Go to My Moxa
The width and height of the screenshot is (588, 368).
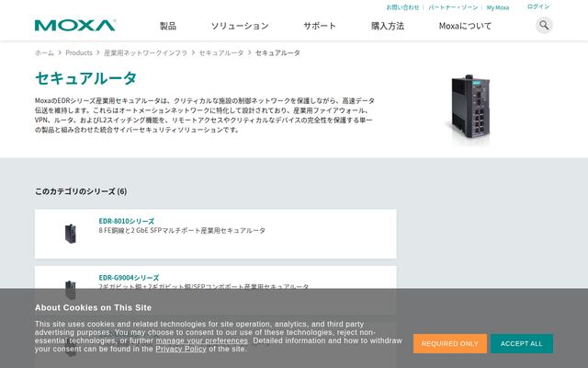[x=498, y=7]
